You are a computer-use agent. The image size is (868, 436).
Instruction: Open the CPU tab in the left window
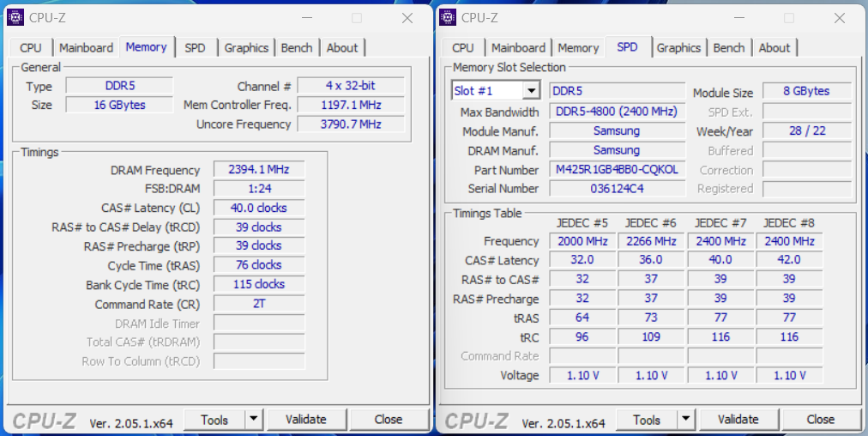pyautogui.click(x=30, y=48)
